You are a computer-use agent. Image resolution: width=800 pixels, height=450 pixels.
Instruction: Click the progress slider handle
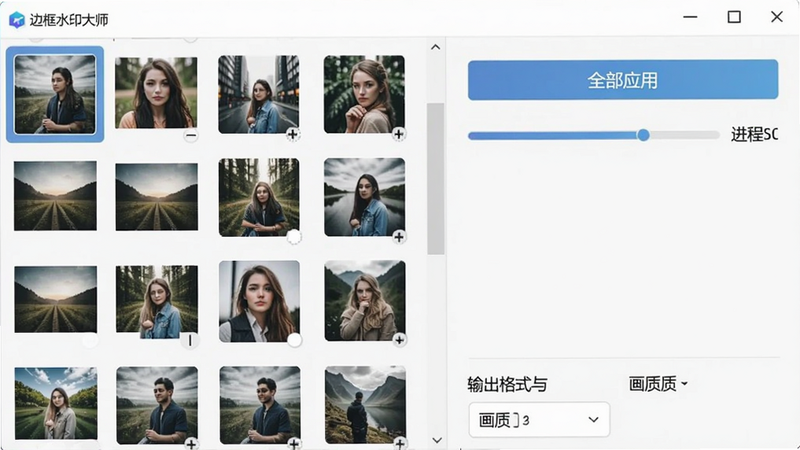643,135
